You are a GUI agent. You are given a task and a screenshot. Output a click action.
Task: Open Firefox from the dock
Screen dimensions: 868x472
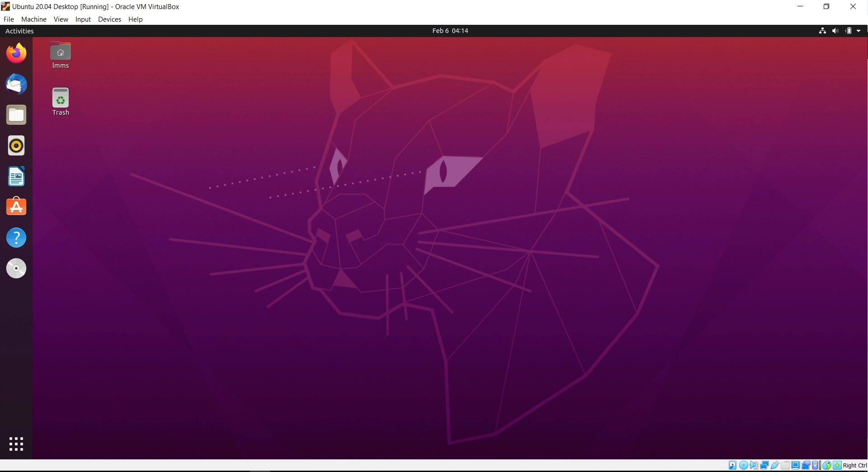pyautogui.click(x=16, y=53)
